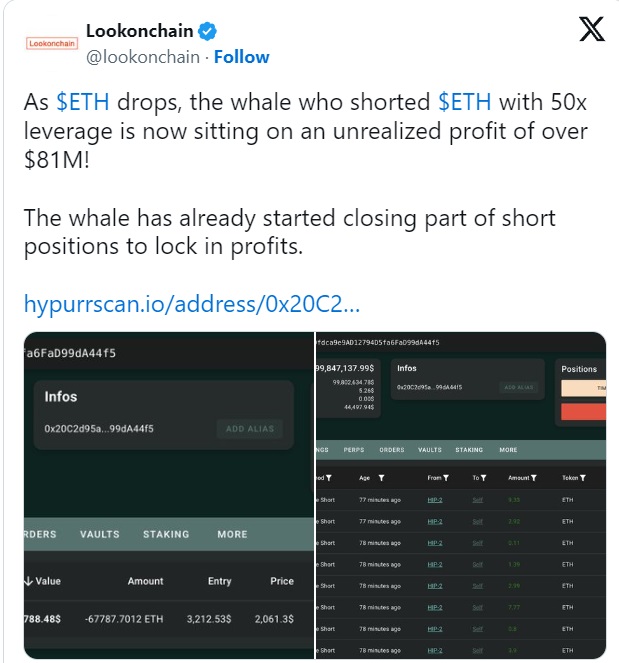619x663 pixels.
Task: Open the MORE tab in right image
Action: tap(508, 450)
